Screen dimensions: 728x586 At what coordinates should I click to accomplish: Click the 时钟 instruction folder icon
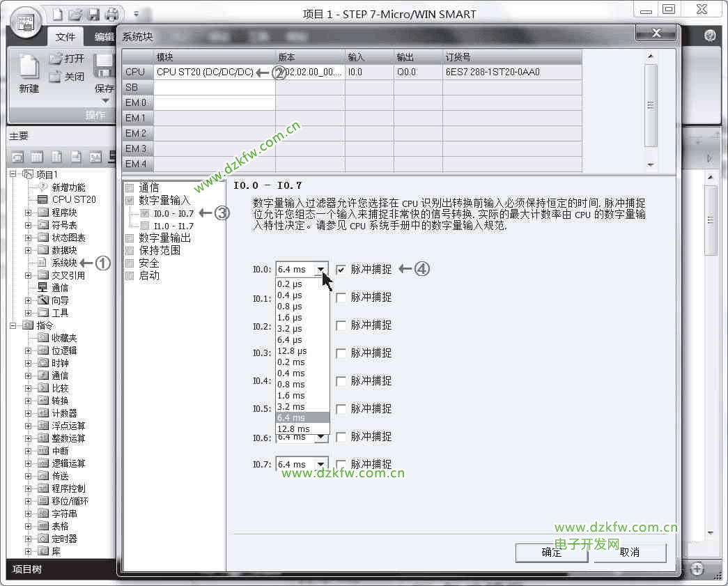(43, 362)
